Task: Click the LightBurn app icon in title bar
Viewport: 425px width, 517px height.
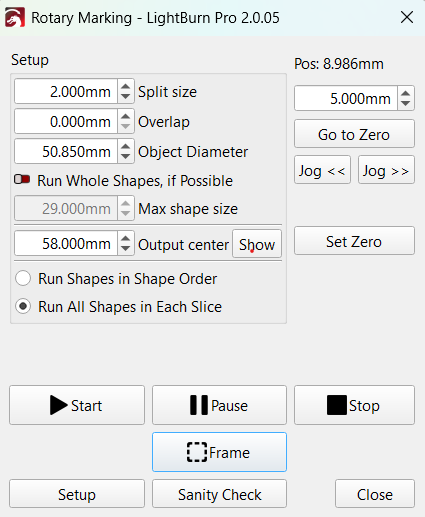Action: [x=15, y=17]
